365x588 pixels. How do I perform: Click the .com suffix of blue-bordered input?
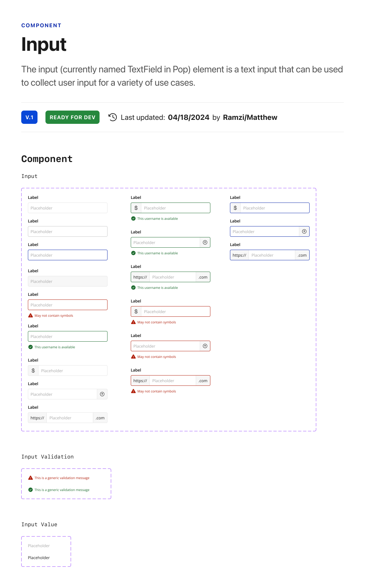tap(302, 255)
